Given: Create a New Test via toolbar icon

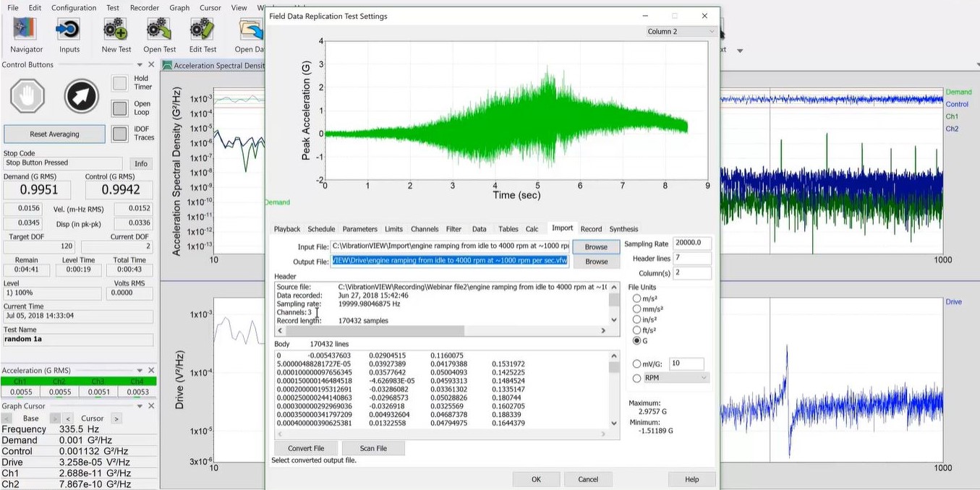Looking at the screenshot, I should (115, 32).
